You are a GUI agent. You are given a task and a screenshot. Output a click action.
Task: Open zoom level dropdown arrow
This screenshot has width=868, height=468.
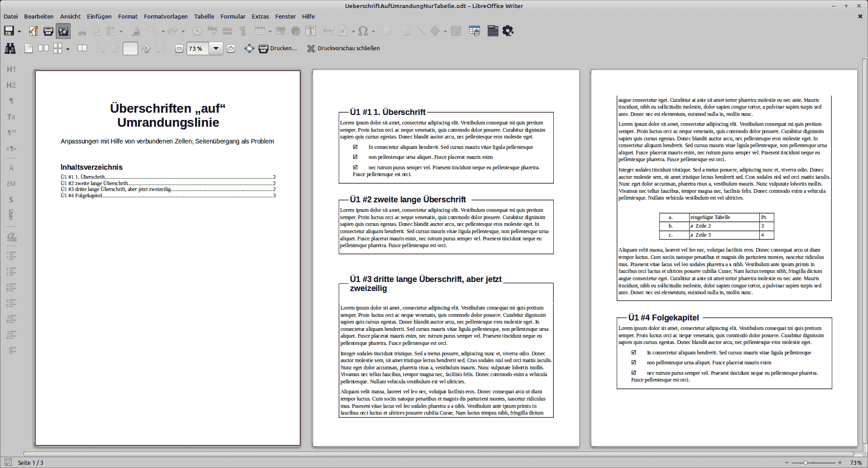[216, 48]
